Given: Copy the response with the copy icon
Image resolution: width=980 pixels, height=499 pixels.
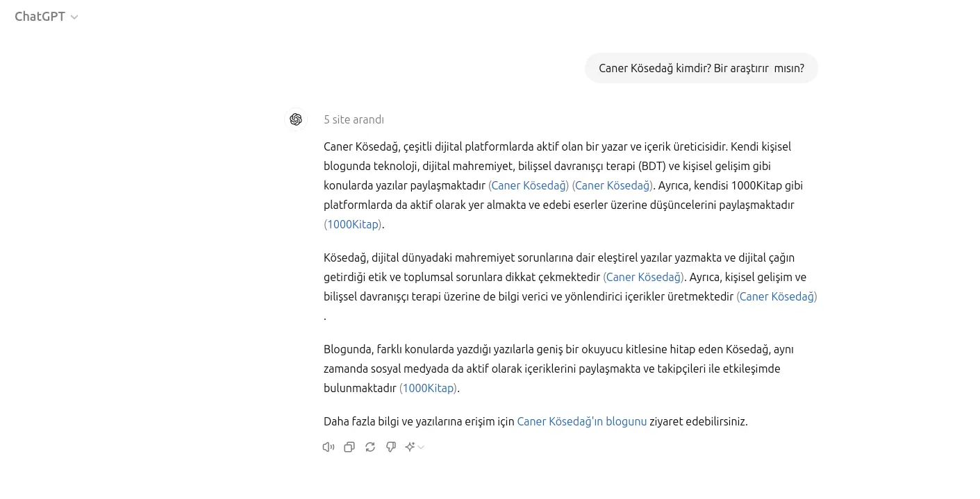Looking at the screenshot, I should click(x=349, y=447).
